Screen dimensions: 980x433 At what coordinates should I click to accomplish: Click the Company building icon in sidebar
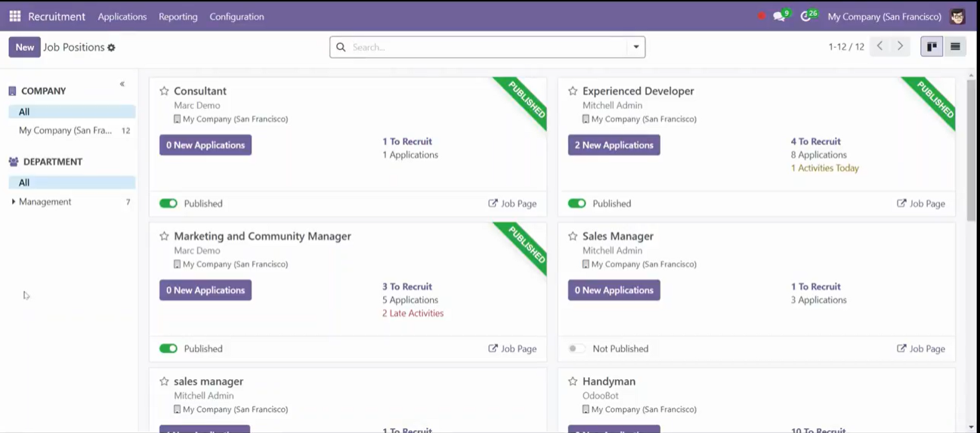point(12,91)
